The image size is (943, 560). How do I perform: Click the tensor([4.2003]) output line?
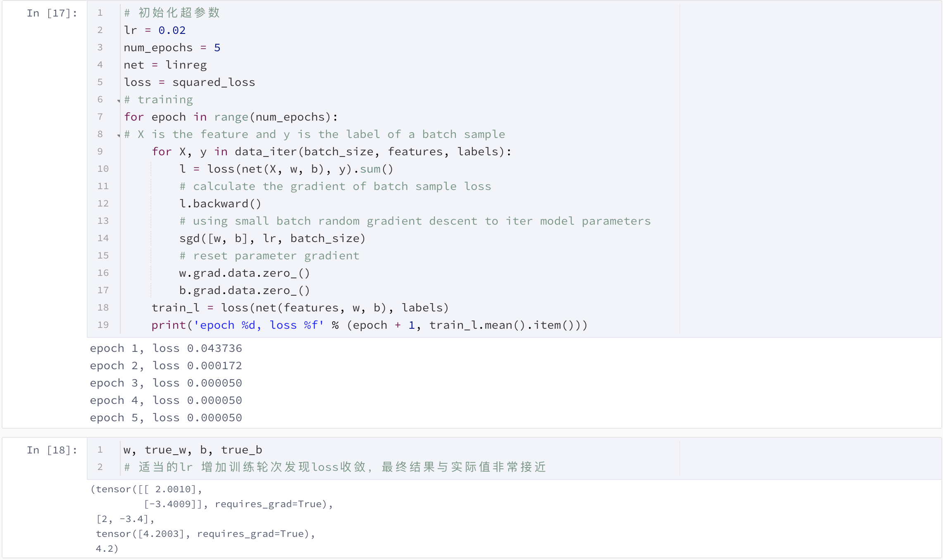pyautogui.click(x=205, y=534)
